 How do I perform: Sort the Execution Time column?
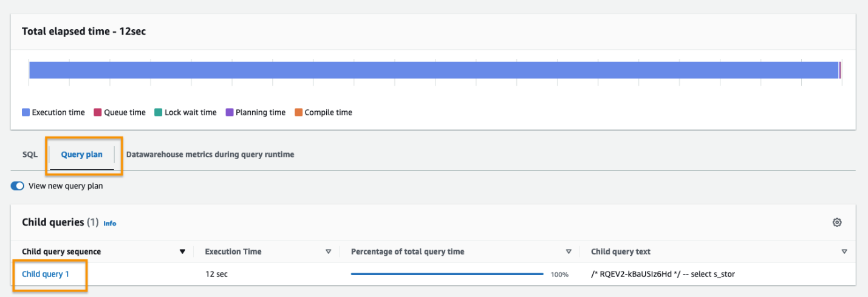click(329, 251)
